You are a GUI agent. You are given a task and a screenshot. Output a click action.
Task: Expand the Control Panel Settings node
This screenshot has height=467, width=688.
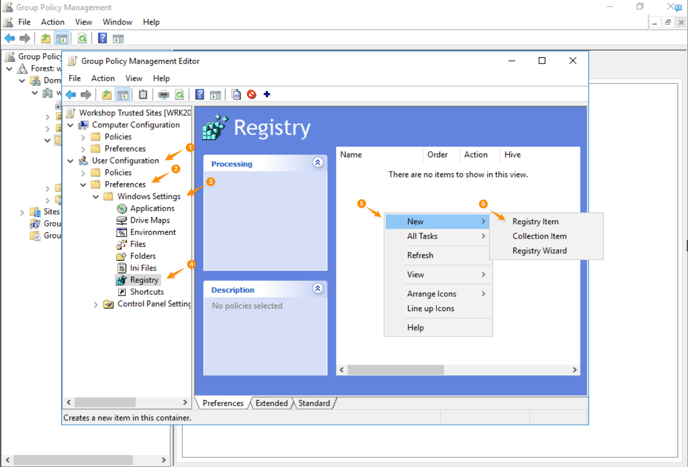(96, 304)
